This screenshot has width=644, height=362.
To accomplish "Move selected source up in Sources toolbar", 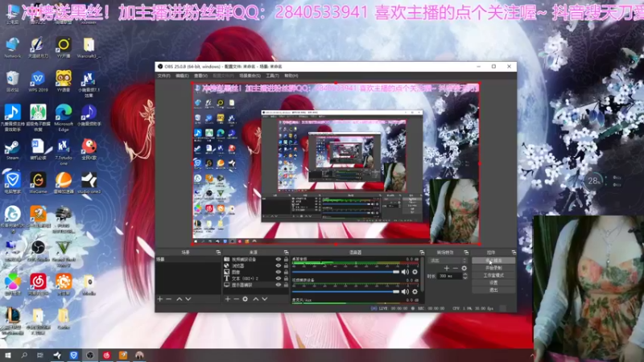I will [x=255, y=299].
